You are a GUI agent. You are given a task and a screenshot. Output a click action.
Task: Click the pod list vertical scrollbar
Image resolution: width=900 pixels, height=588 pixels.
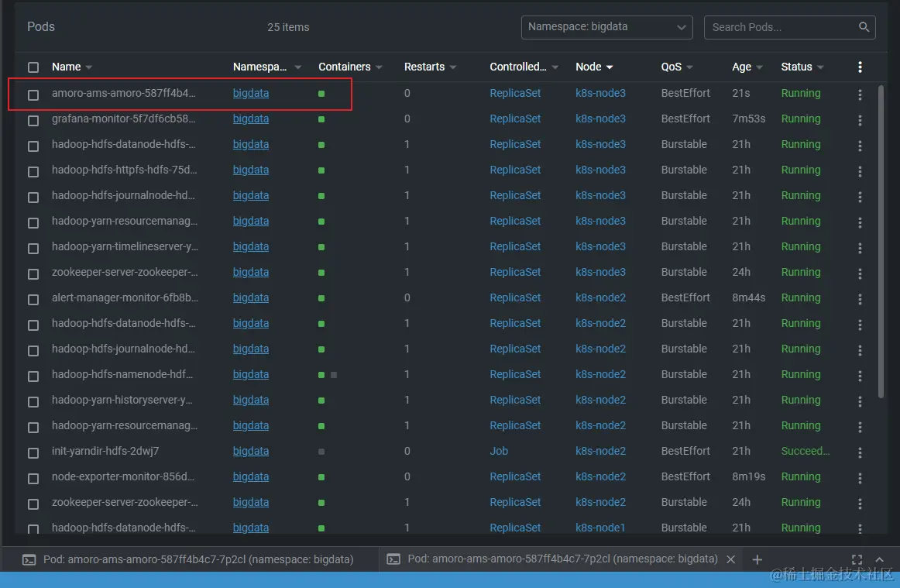click(881, 241)
